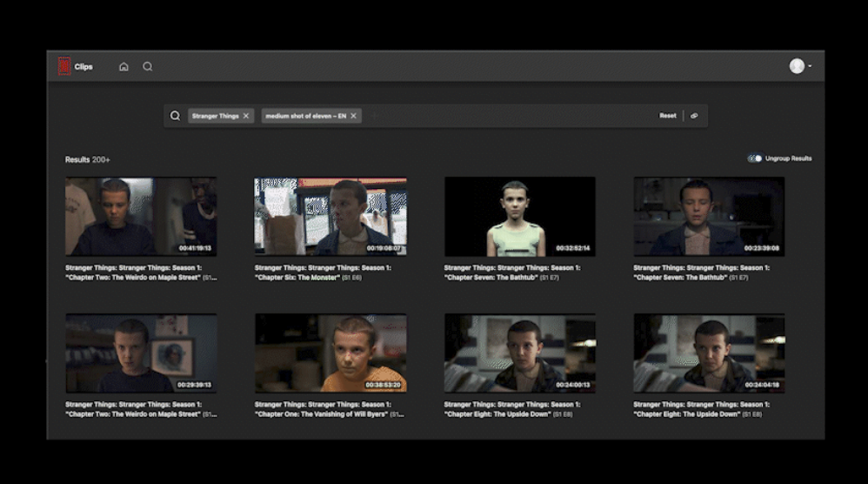Open the Chapter Six: The Monster thumbnail
868x484 pixels.
coord(331,217)
